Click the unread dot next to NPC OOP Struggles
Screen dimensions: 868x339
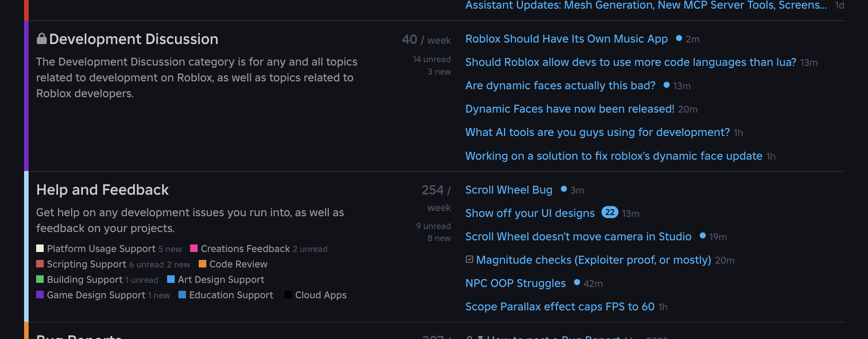(577, 282)
